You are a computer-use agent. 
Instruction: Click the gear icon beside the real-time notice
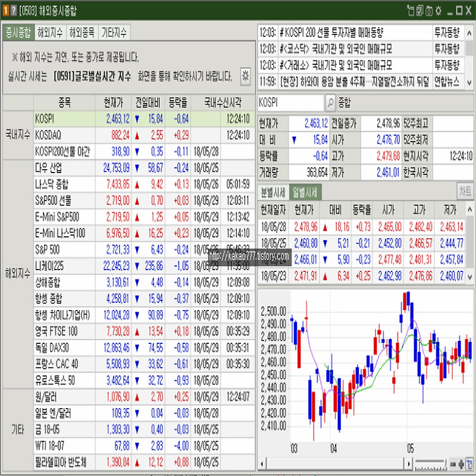(245, 75)
